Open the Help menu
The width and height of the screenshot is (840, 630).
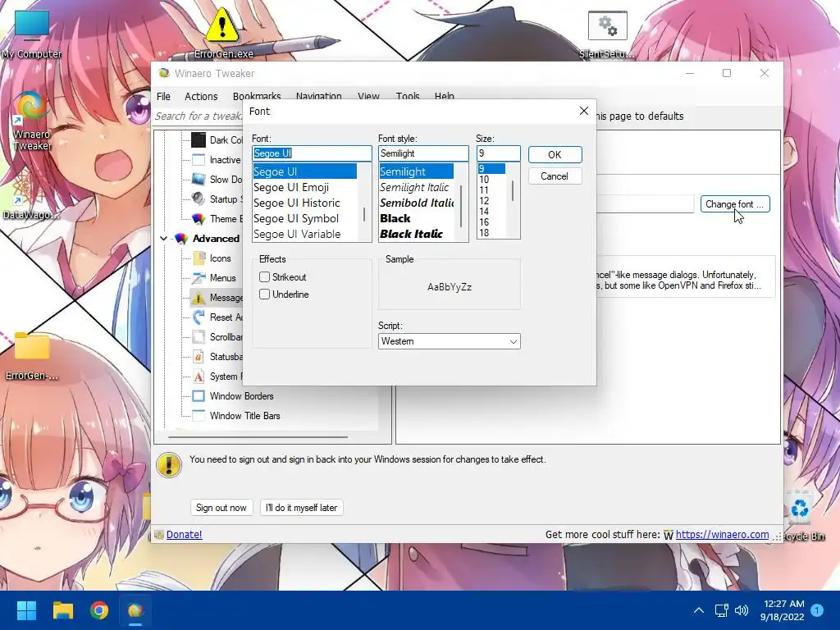(x=444, y=96)
